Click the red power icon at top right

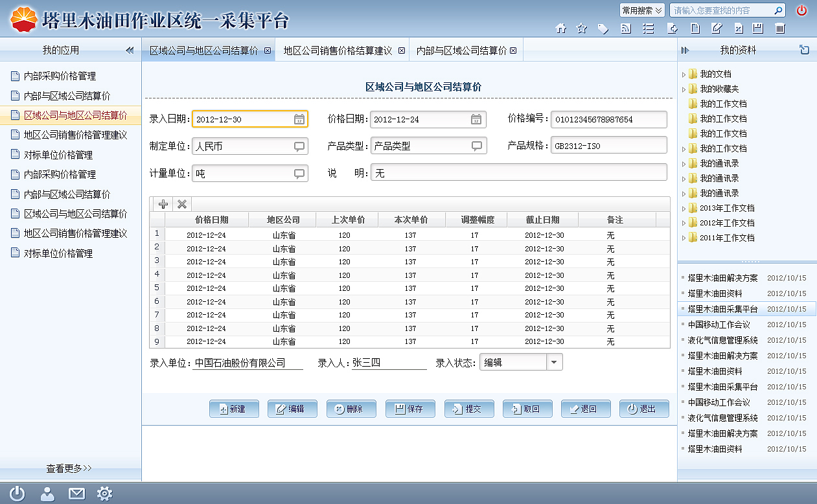coord(802,10)
